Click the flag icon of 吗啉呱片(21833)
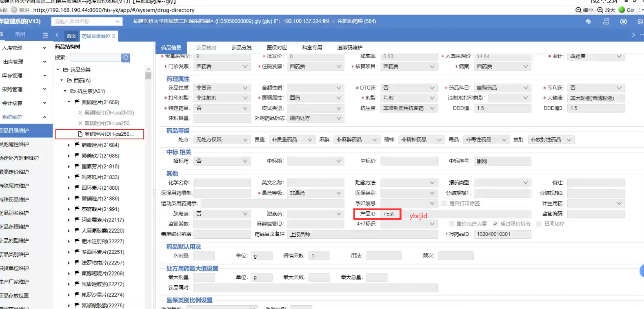Viewport: 644px width, 309px height. pos(77,177)
